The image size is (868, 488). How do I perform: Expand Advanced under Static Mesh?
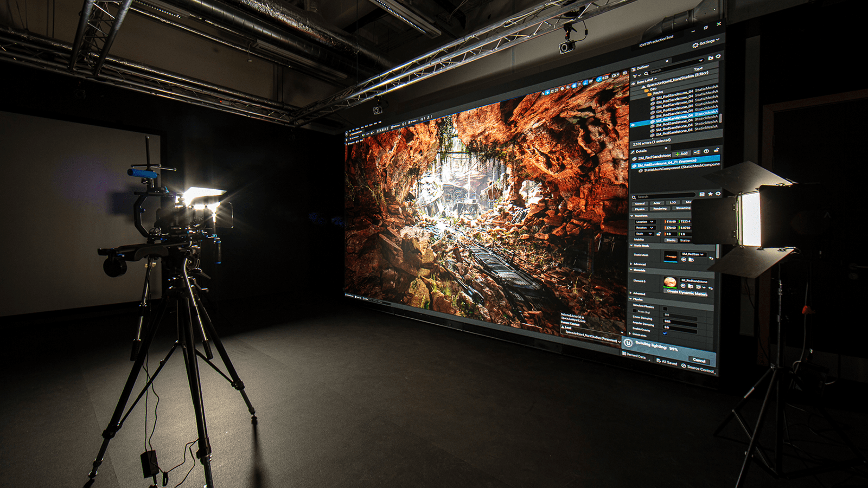631,264
